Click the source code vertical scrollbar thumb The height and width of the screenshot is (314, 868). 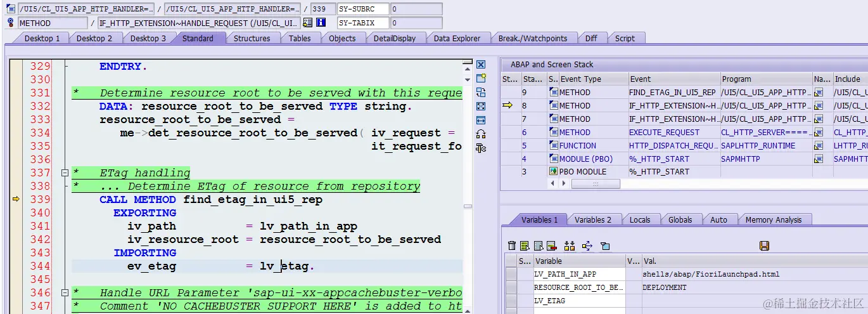coord(468,207)
